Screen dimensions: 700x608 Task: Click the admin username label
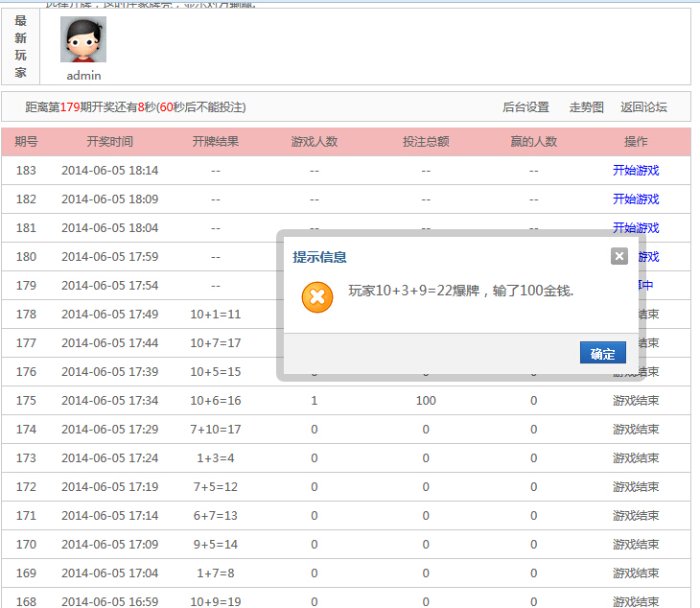point(83,76)
